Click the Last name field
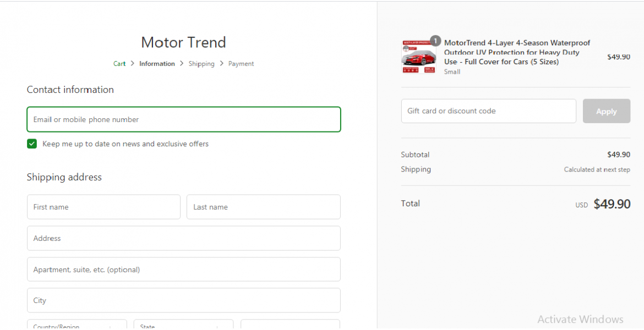The width and height of the screenshot is (644, 330). click(263, 207)
